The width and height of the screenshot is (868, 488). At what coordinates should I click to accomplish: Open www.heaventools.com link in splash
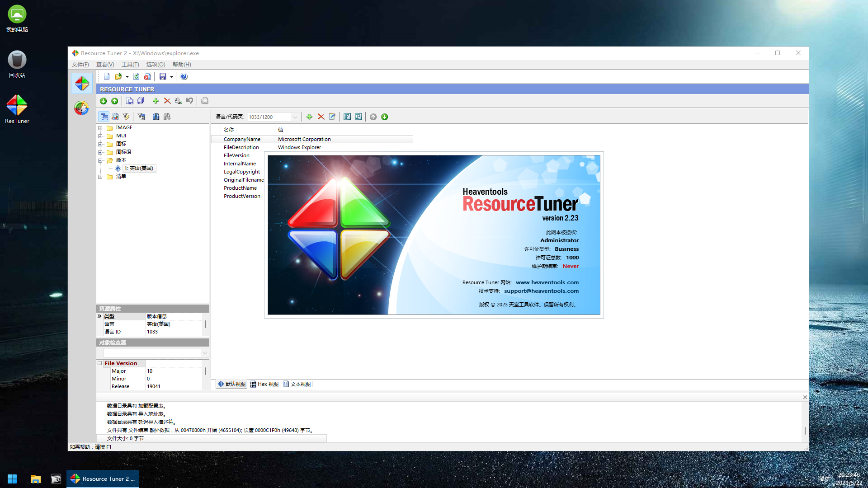(547, 282)
